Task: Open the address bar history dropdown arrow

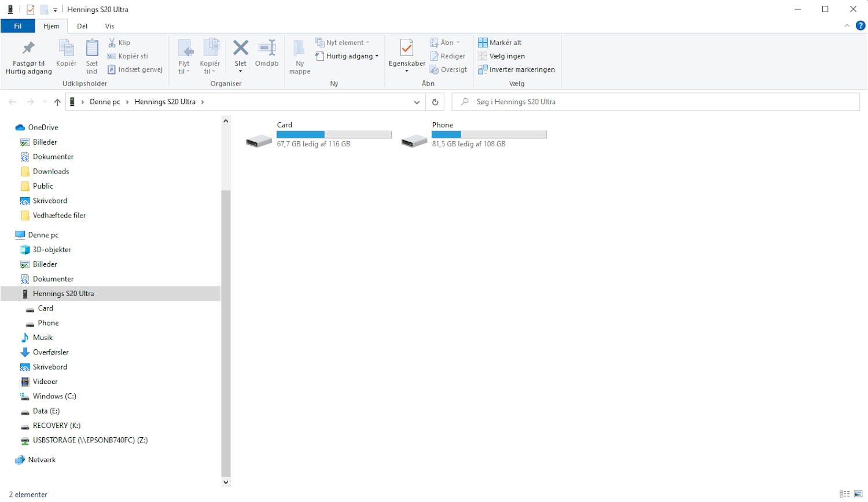Action: pos(417,102)
